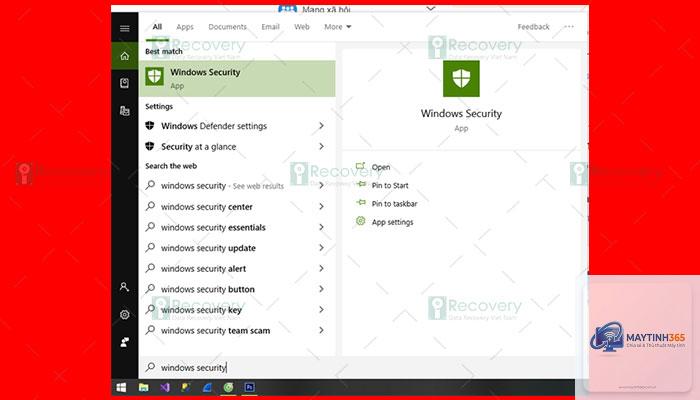Switch to the All tab

[157, 27]
